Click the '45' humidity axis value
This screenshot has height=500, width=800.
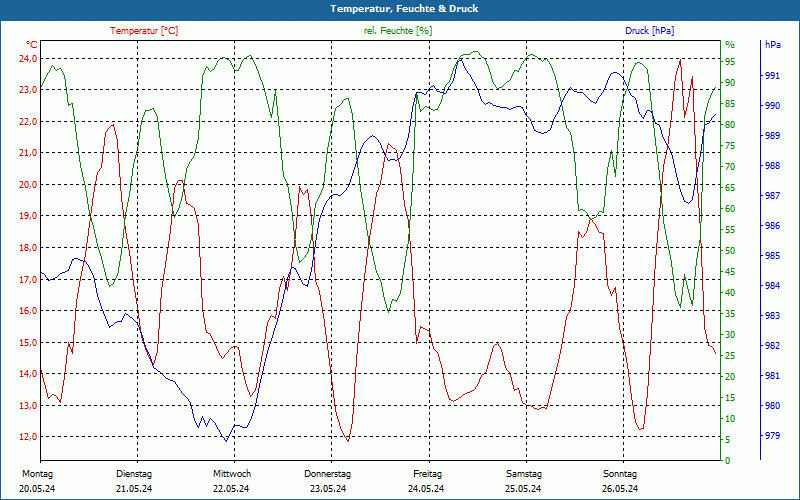(731, 272)
